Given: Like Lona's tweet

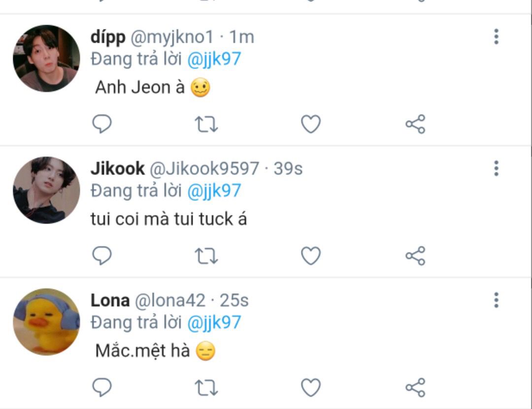Looking at the screenshot, I should tap(311, 387).
